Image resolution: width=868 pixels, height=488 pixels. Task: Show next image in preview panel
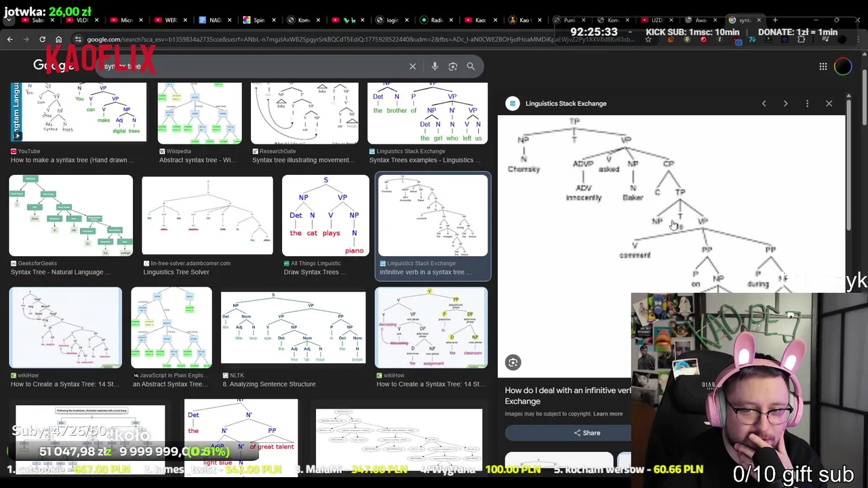click(x=785, y=104)
